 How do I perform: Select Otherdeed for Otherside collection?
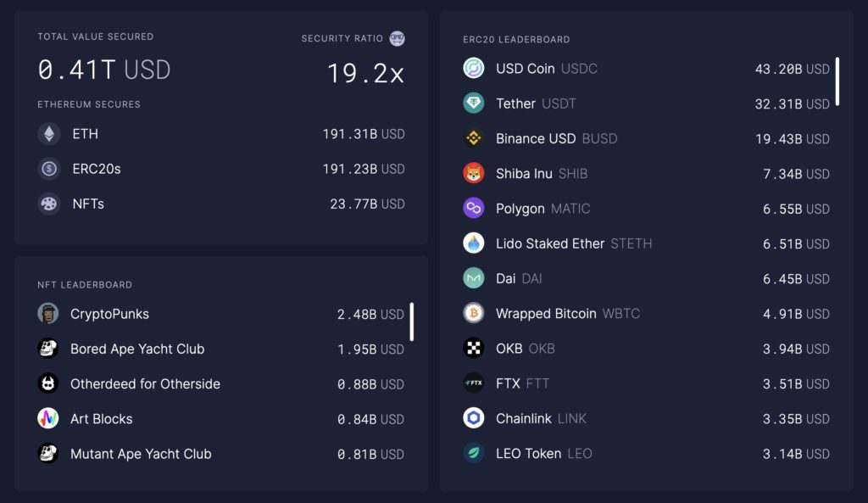(221, 383)
